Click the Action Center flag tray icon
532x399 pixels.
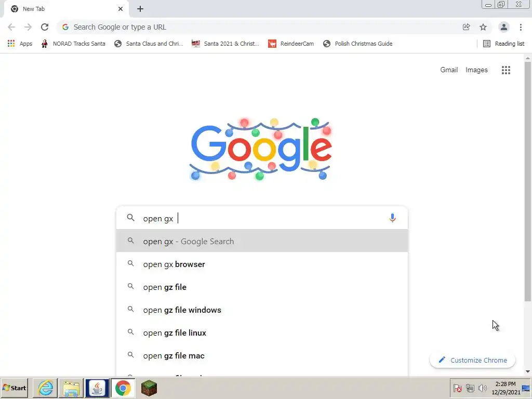pos(457,388)
